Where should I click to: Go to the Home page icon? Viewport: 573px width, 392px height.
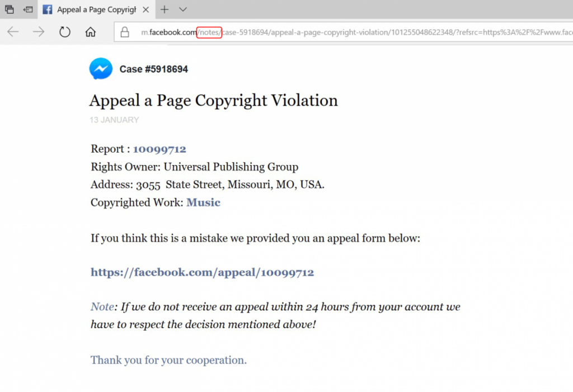(x=91, y=32)
